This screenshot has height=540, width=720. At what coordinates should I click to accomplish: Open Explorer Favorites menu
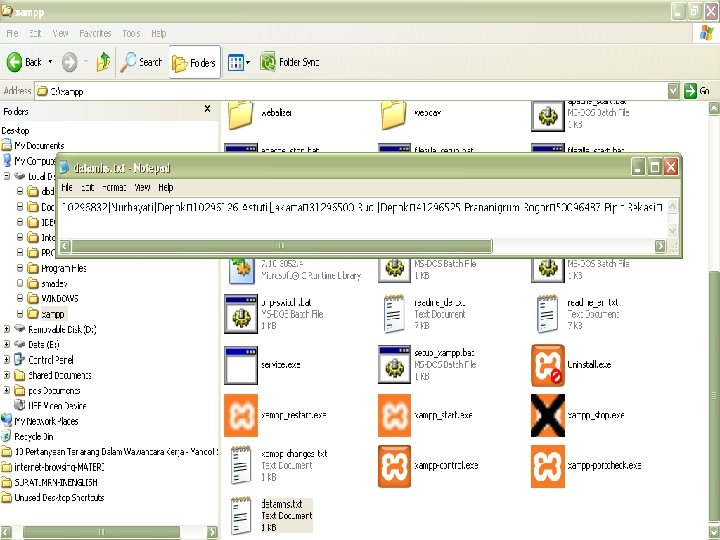coord(95,33)
